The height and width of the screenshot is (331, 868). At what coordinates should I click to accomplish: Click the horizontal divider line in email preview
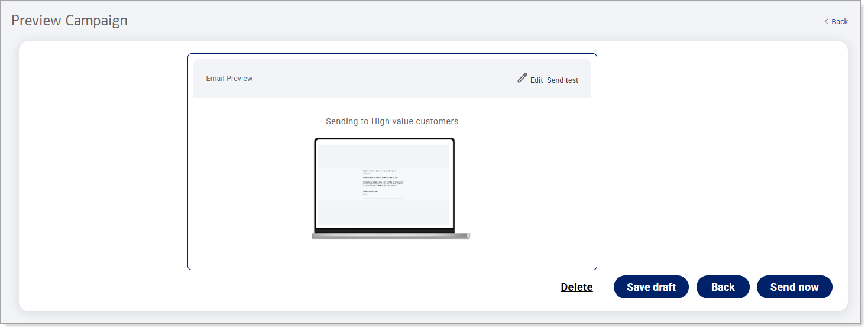(x=383, y=198)
